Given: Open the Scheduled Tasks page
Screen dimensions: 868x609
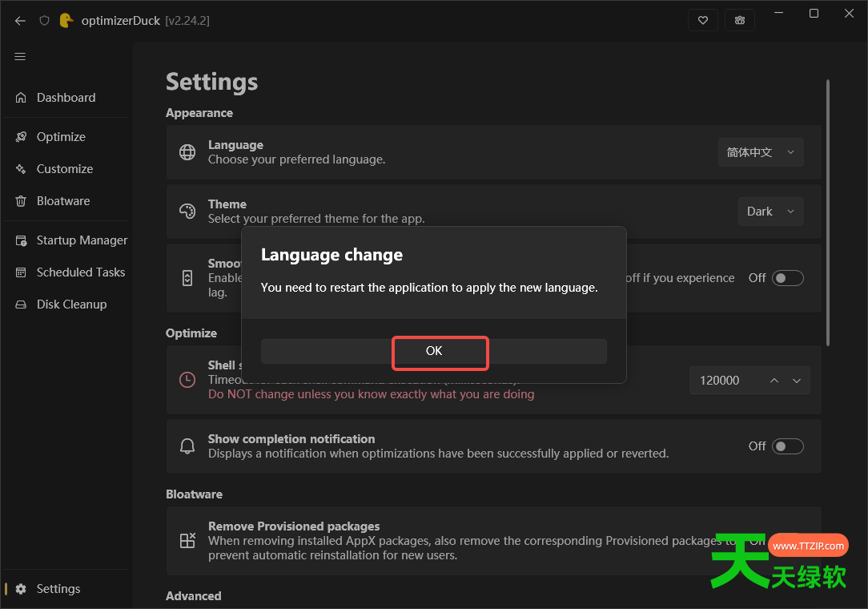Looking at the screenshot, I should coord(66,272).
